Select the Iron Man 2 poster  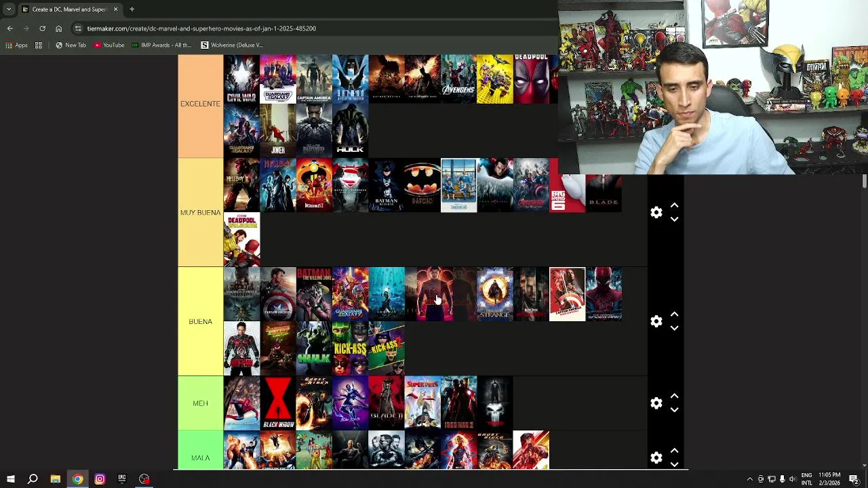pos(458,403)
